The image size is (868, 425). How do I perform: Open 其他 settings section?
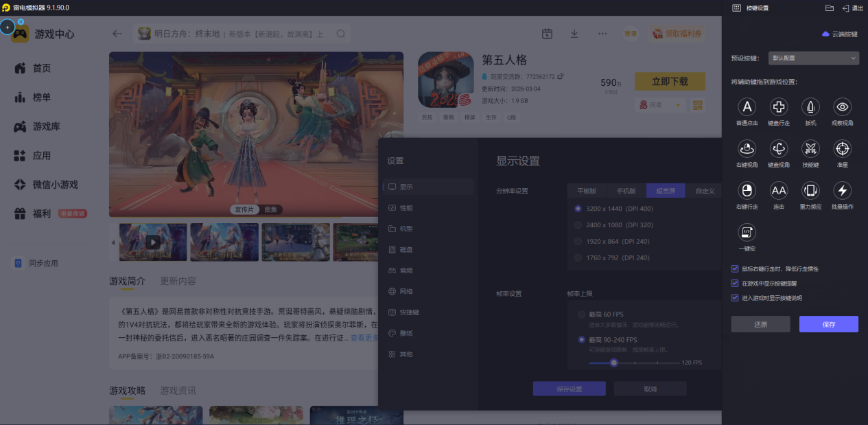(x=428, y=354)
